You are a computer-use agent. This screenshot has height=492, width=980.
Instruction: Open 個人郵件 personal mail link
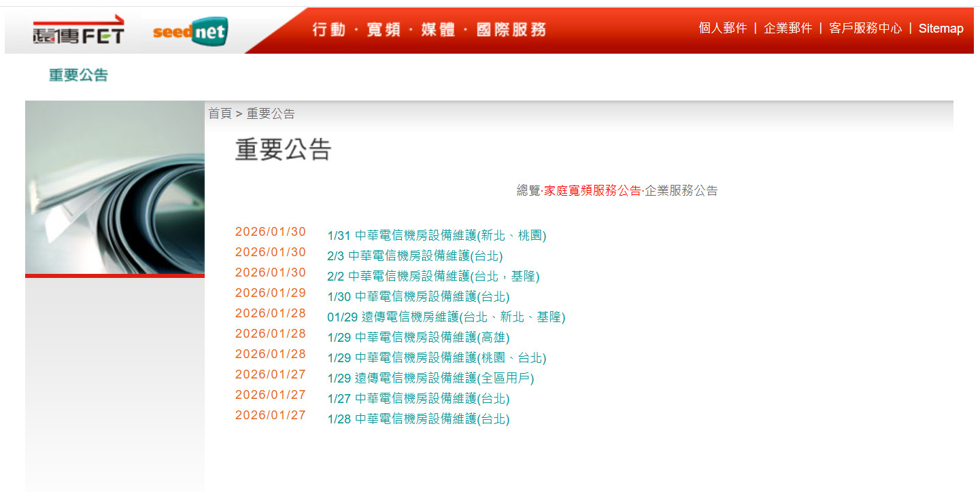point(722,28)
